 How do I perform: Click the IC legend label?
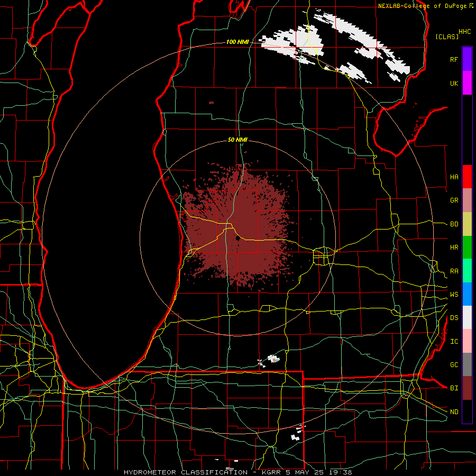(454, 342)
